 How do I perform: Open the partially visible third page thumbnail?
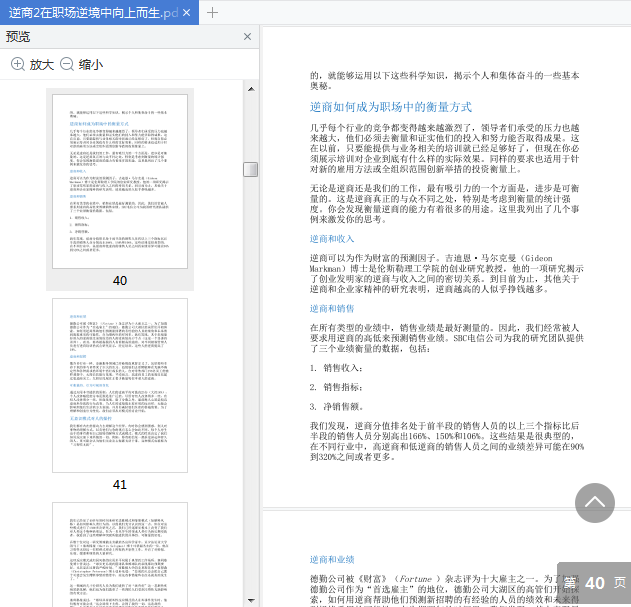coord(120,555)
